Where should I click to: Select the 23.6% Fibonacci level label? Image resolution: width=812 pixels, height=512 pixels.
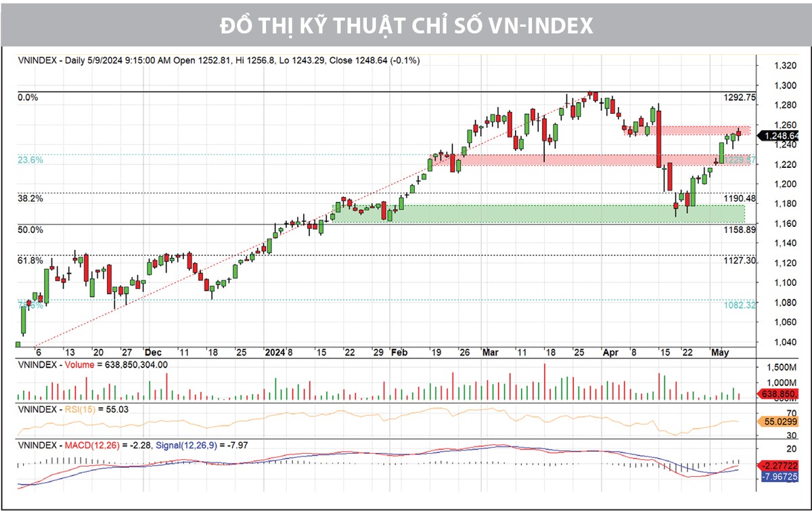pos(30,161)
